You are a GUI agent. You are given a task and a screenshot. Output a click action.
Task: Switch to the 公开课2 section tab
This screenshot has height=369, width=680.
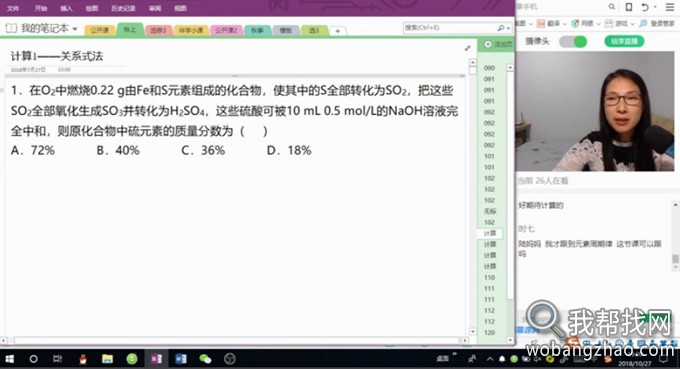(226, 30)
